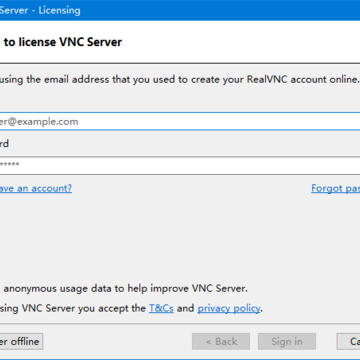Click the anonymous usage data text
This screenshot has width=360, height=360.
(x=125, y=288)
